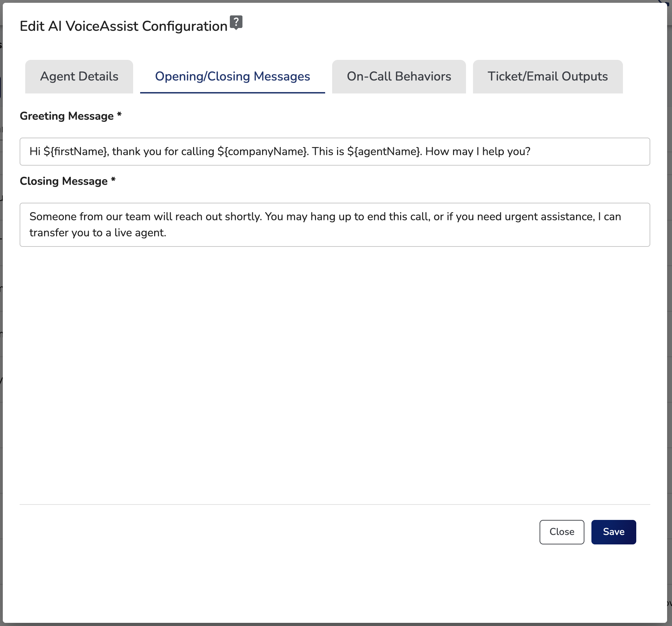
Task: Click the Edit AI VoiceAssist Configuration title
Action: coord(124,26)
